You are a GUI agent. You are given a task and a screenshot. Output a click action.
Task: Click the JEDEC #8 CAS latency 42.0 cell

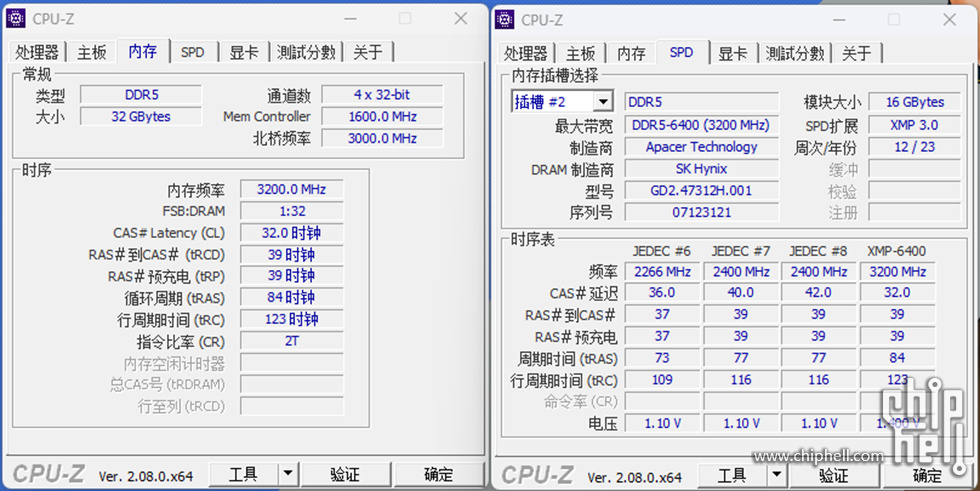(x=819, y=292)
